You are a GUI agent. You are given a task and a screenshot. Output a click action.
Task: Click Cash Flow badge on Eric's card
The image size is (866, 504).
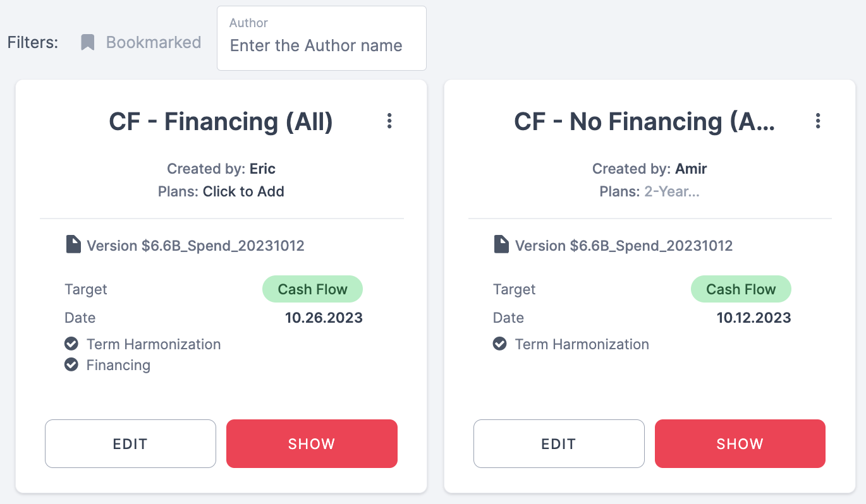coord(312,289)
